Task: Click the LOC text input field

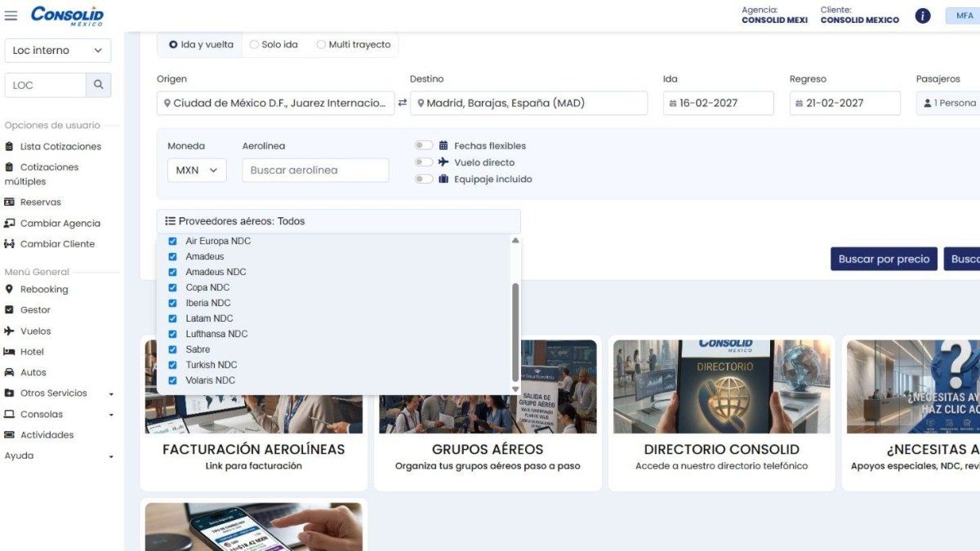Action: 46,85
